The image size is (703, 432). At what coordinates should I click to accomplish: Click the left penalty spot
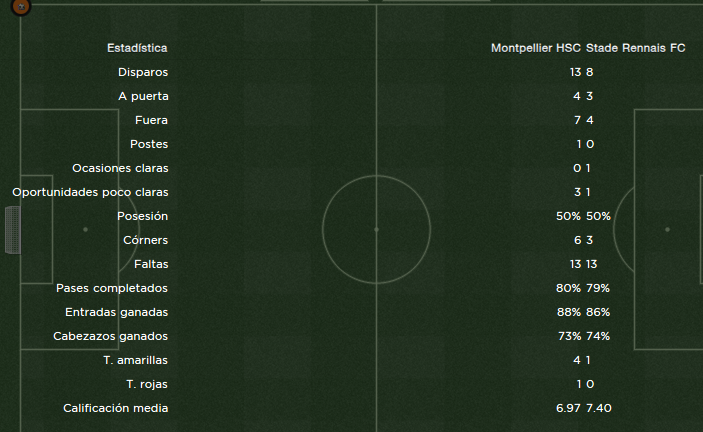click(x=85, y=229)
